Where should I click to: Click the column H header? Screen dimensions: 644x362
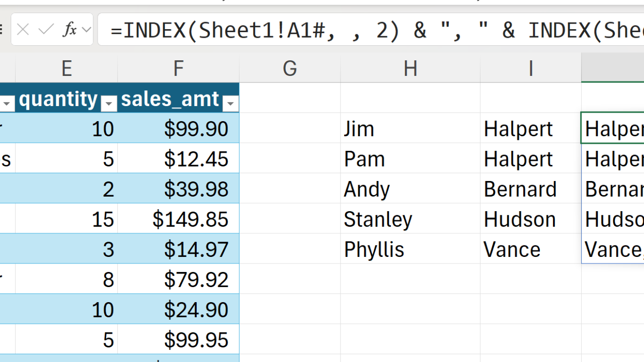(x=410, y=68)
